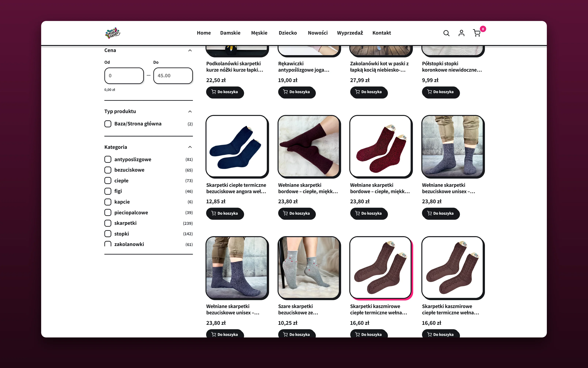The height and width of the screenshot is (368, 588).
Task: Open the Damskie menu
Action: [230, 33]
